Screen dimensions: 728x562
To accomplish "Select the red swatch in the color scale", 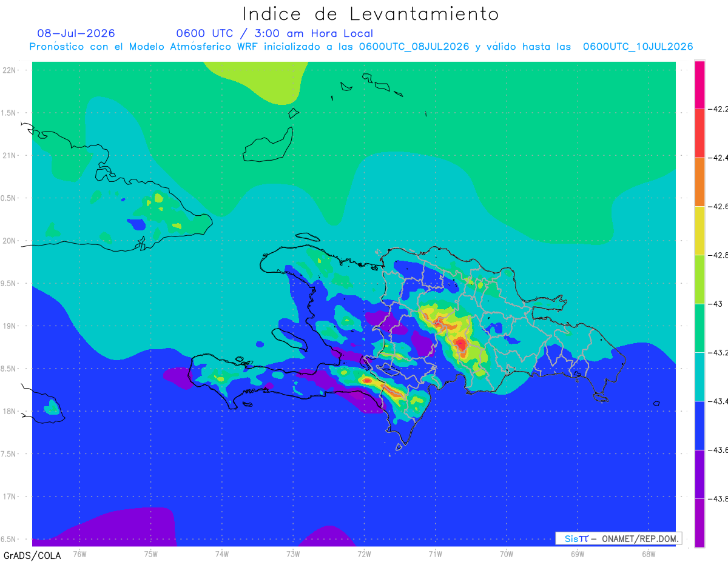I will tap(699, 133).
